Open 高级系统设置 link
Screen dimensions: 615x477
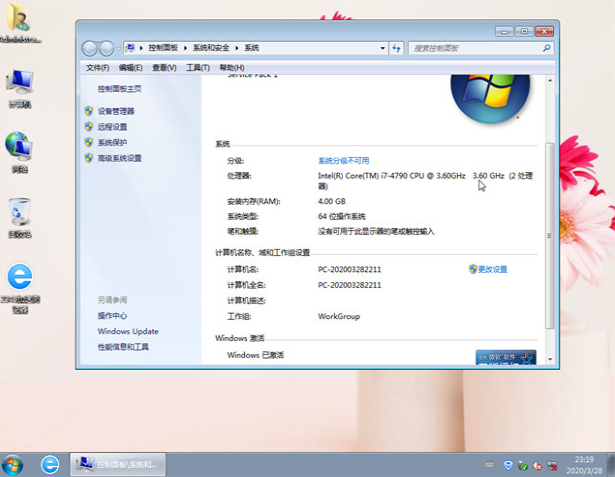(x=120, y=158)
